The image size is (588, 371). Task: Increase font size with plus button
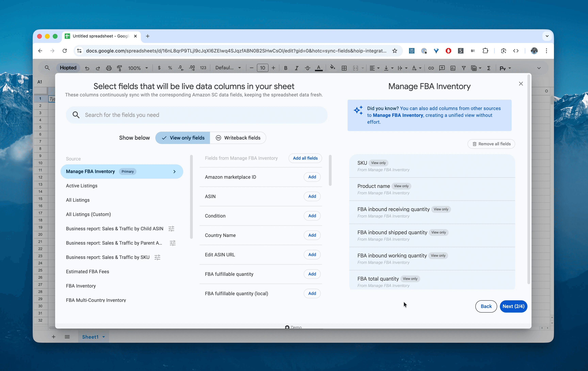click(x=273, y=68)
